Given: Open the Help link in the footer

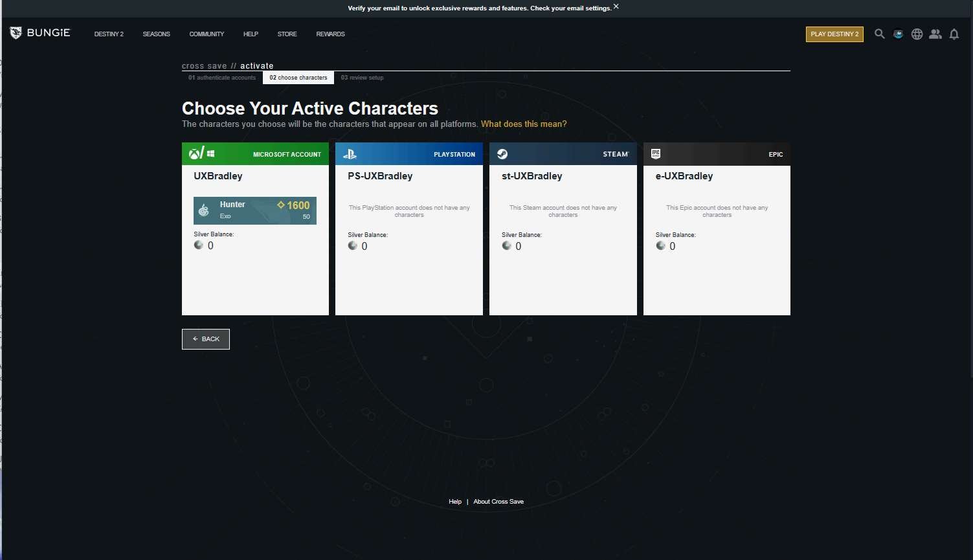Looking at the screenshot, I should point(455,502).
